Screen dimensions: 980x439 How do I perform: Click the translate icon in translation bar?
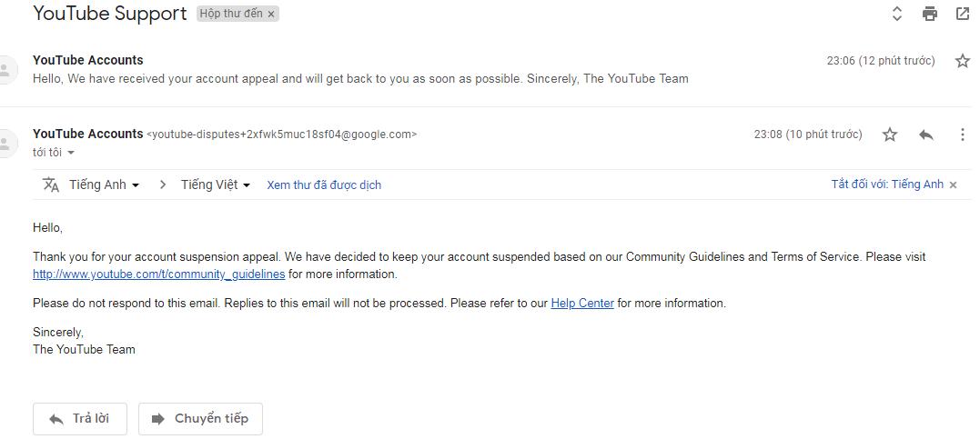(x=51, y=185)
